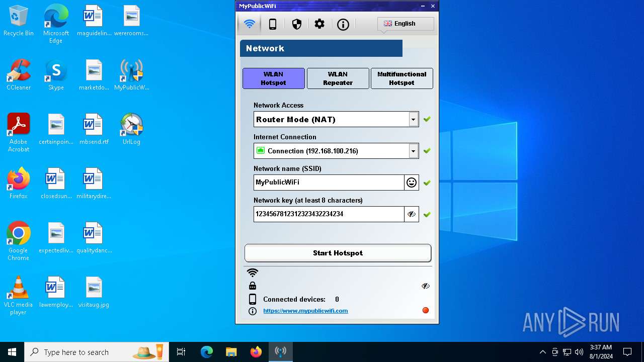
Task: Toggle the status area eye icon
Action: pos(426,286)
